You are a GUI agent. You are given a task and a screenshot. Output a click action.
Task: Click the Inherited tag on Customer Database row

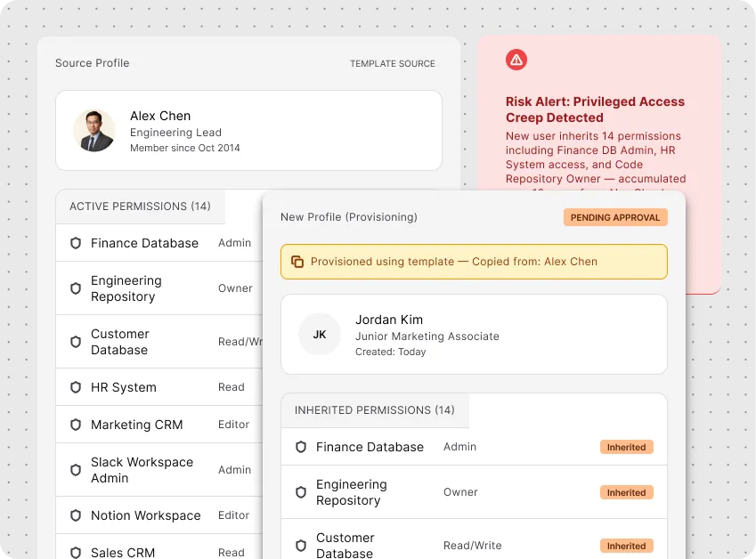pyautogui.click(x=626, y=546)
